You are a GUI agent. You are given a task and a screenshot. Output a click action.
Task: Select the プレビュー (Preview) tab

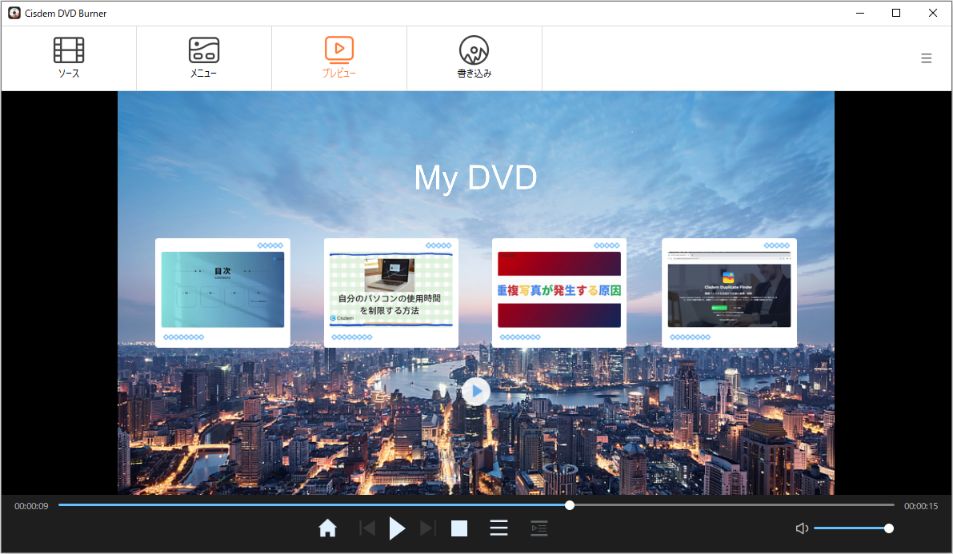(339, 58)
